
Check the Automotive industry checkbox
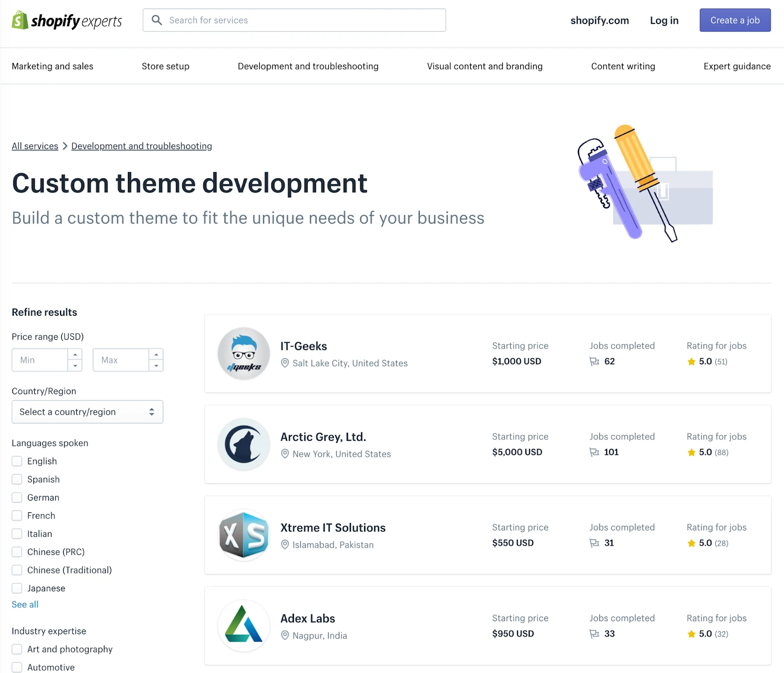17,668
